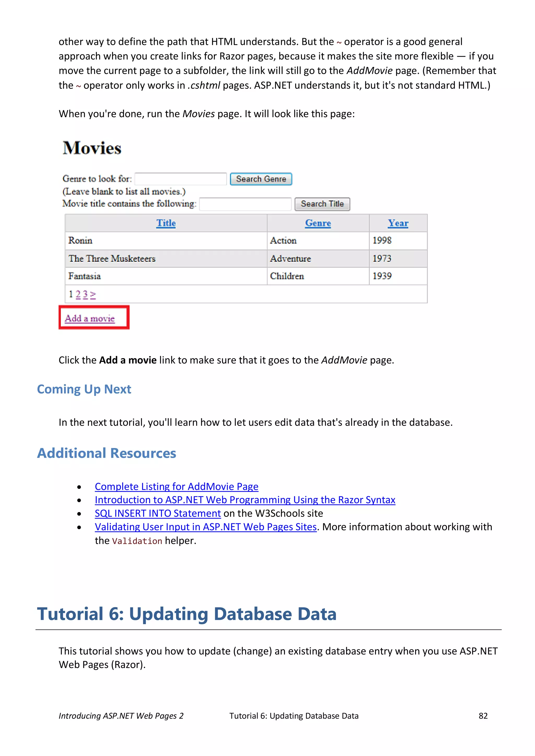Viewport: 535px width, 756px height.
Task: Focus the Genre to look for field
Action: coord(181,179)
